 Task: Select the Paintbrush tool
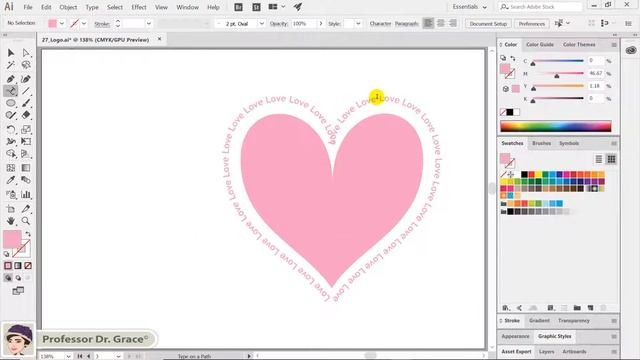tap(26, 103)
